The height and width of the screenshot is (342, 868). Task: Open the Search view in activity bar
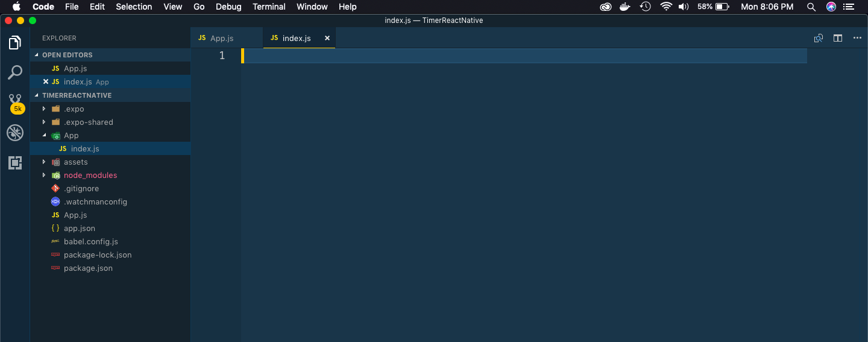pos(15,73)
